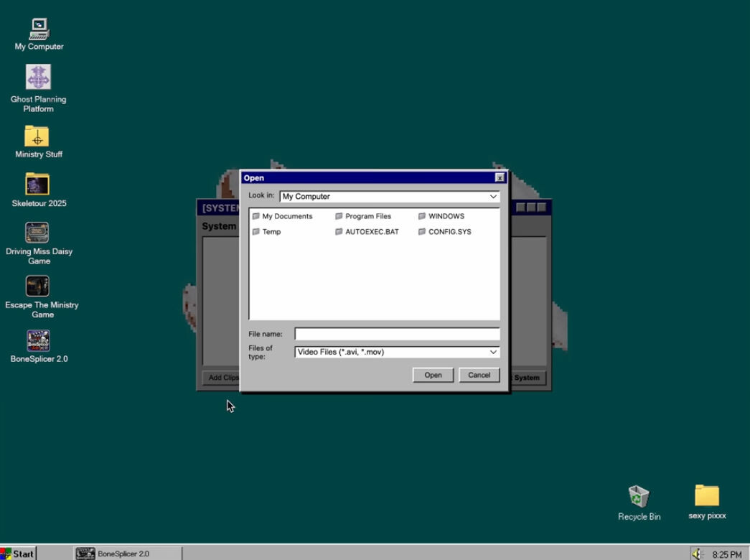
Task: Click the System button in background window
Action: pos(528,377)
